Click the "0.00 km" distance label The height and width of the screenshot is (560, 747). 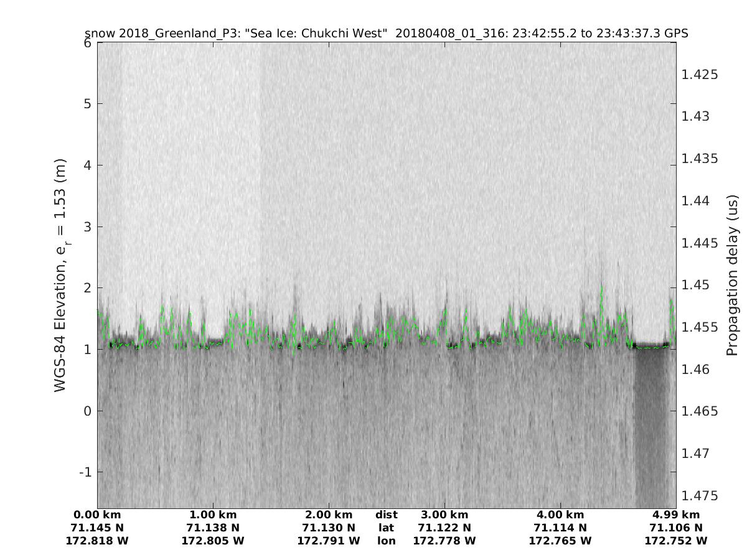97,515
